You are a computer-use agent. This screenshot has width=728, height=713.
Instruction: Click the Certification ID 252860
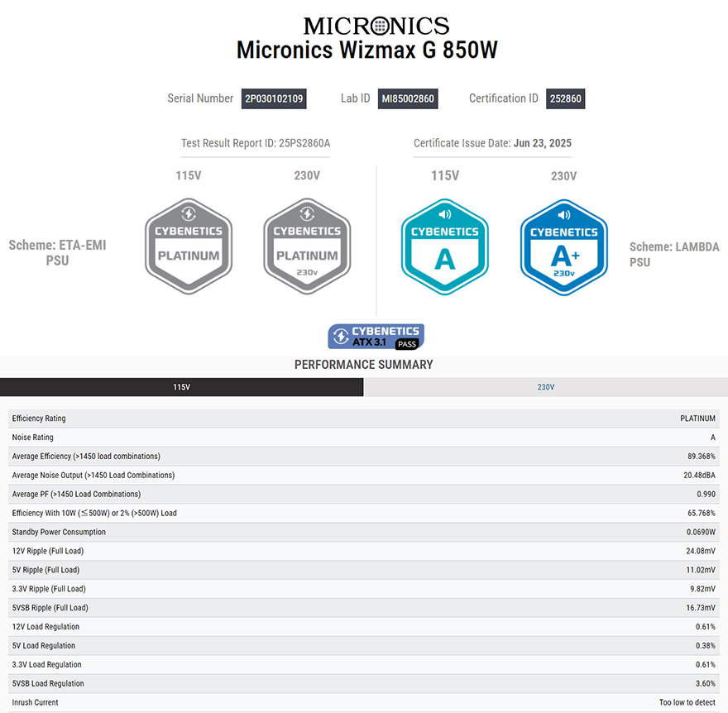tap(566, 98)
